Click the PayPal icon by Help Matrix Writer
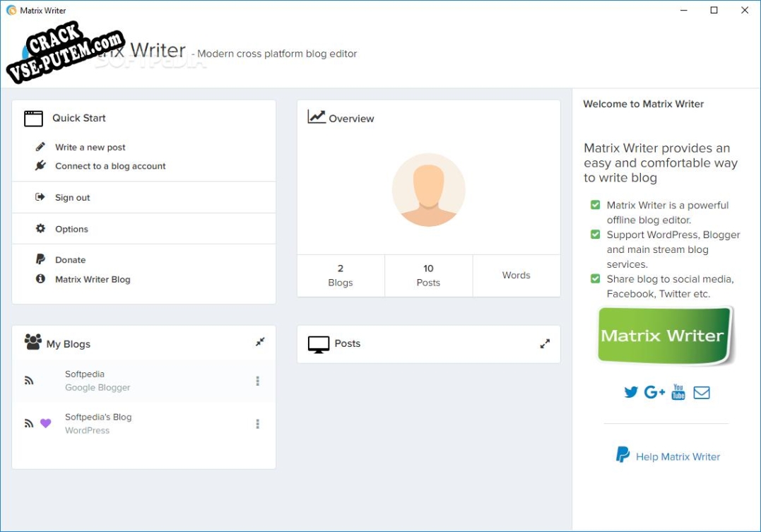This screenshot has height=532, width=761. pos(623,455)
